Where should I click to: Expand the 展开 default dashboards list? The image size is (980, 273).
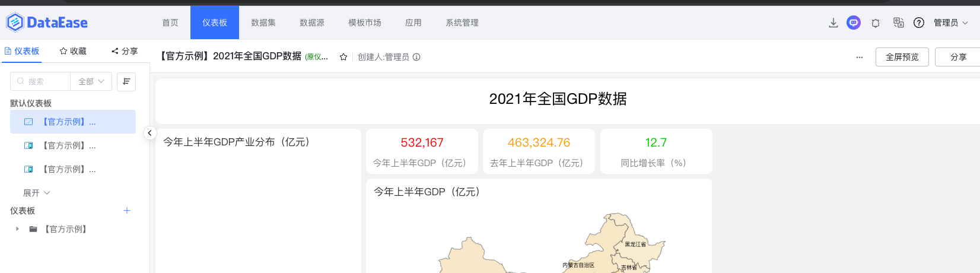tap(36, 193)
